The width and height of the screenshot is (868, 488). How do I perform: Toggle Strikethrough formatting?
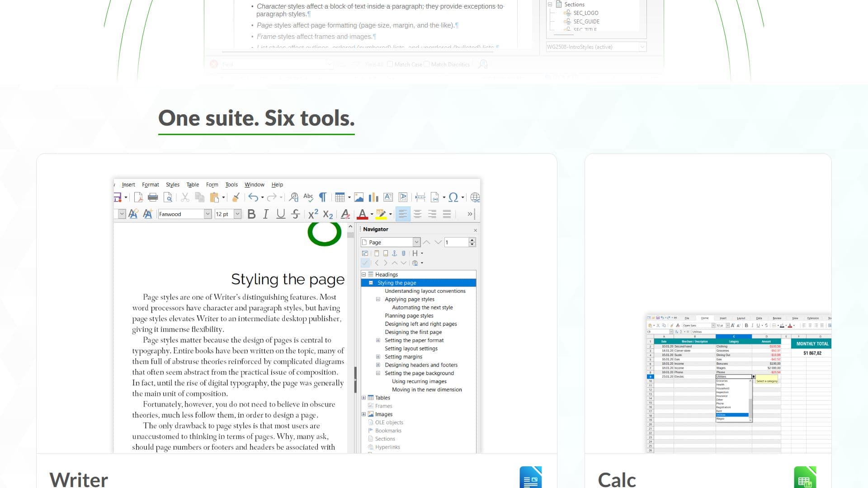pos(296,214)
